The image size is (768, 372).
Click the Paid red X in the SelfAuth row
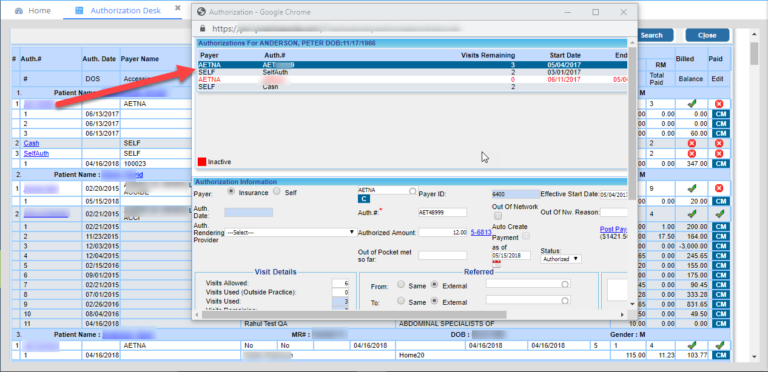tap(719, 154)
